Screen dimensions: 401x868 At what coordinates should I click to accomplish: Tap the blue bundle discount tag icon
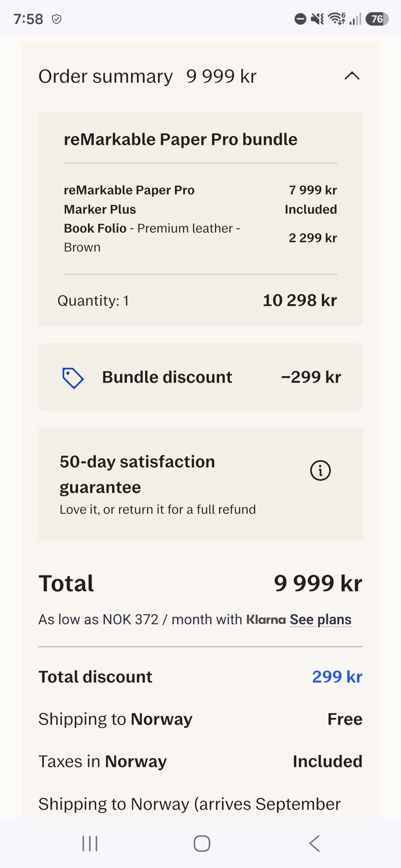click(73, 378)
